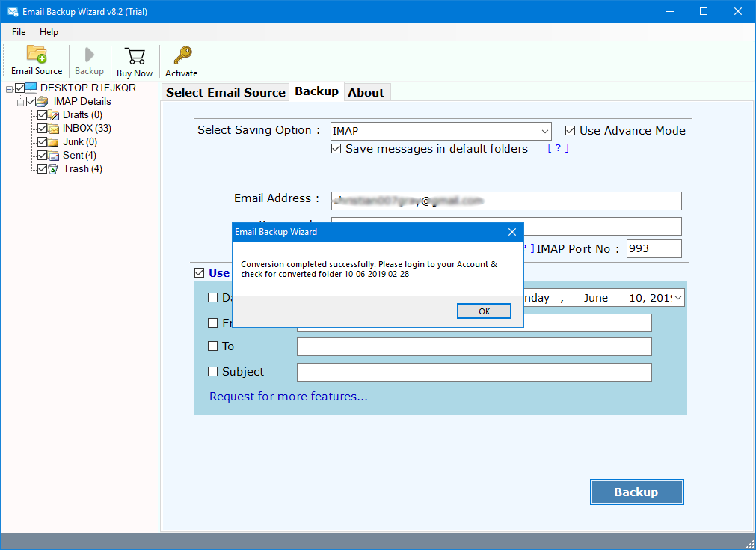Viewport: 756px width, 550px height.
Task: Uncheck the Drafts (0) checkbox
Action: point(43,114)
